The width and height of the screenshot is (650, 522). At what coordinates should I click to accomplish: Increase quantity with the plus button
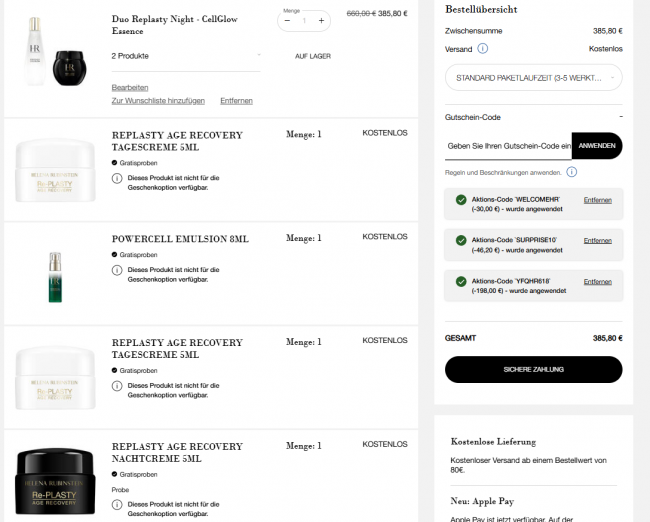[x=321, y=21]
